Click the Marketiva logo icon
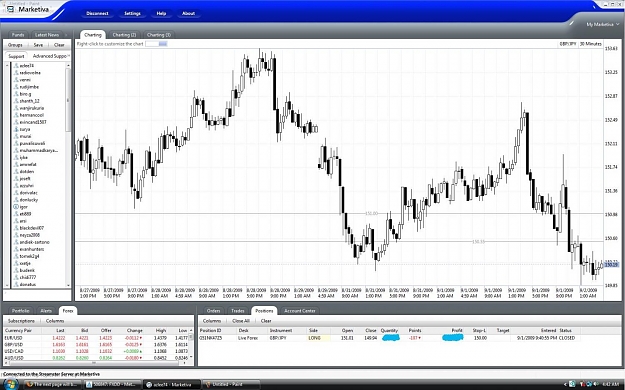This screenshot has height=390, width=625. [10, 9]
